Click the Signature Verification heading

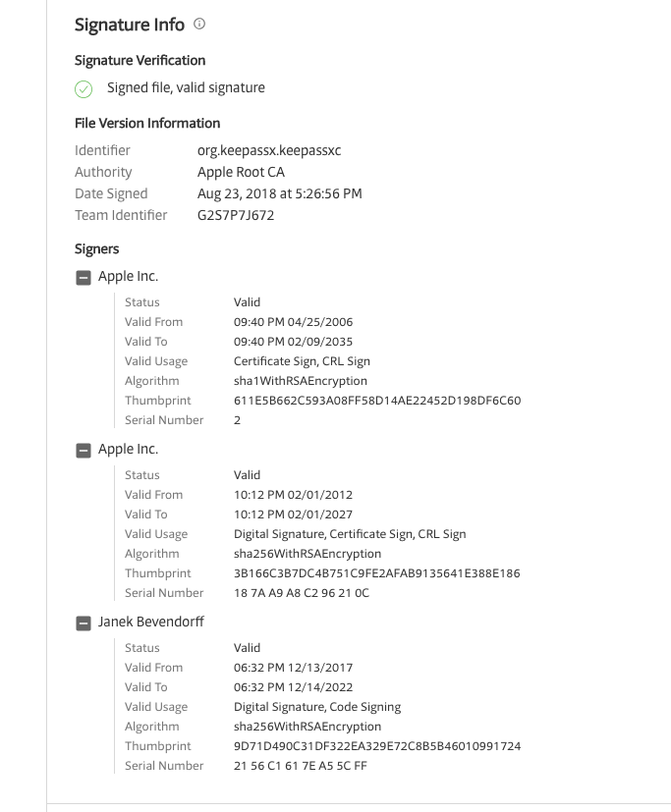(140, 60)
